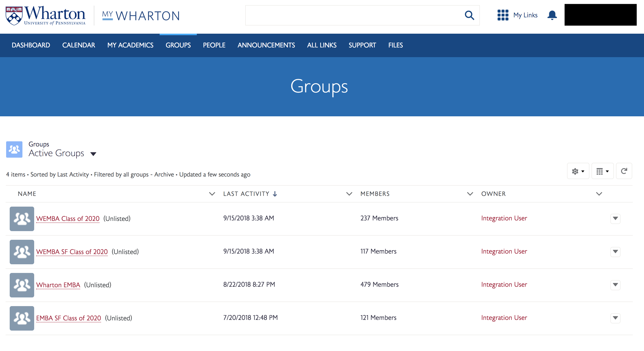
Task: Click the notifications bell icon
Action: click(552, 15)
